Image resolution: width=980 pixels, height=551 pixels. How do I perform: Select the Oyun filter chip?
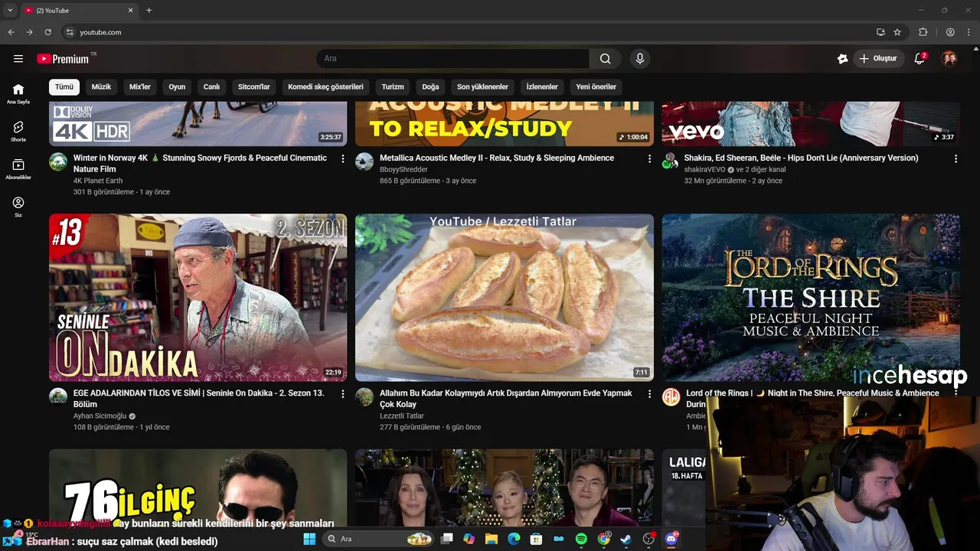point(177,86)
